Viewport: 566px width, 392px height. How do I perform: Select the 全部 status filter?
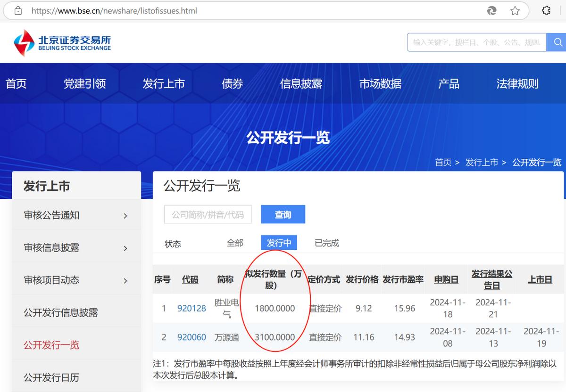pyautogui.click(x=234, y=243)
